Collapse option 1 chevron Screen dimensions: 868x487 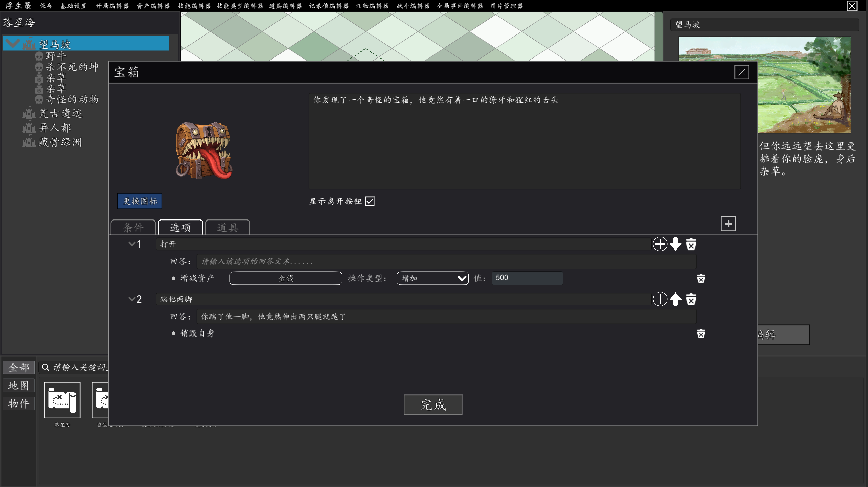(132, 244)
